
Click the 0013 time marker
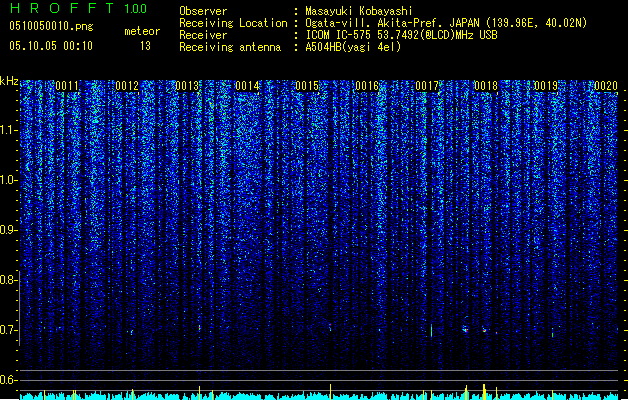click(187, 86)
